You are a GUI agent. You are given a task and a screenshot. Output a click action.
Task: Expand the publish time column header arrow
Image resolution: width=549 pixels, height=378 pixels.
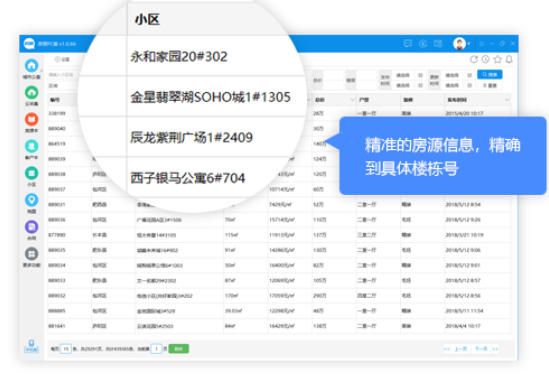click(x=507, y=100)
